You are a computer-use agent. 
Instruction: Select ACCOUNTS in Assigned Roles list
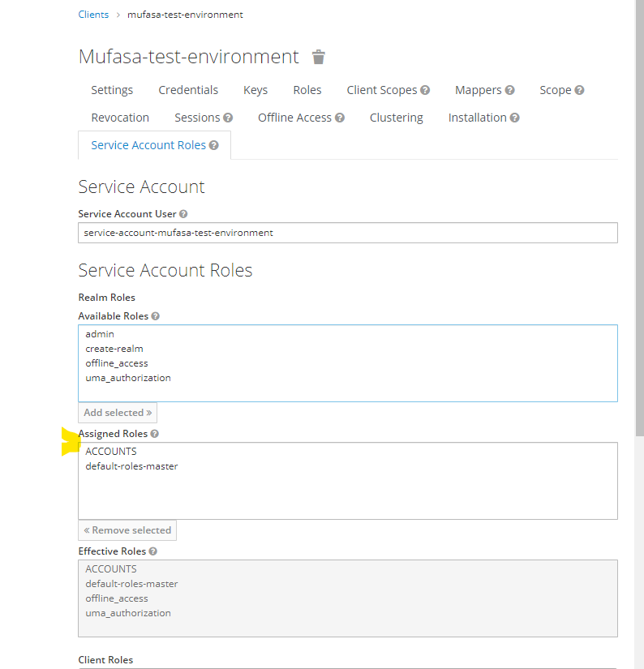pyautogui.click(x=111, y=452)
